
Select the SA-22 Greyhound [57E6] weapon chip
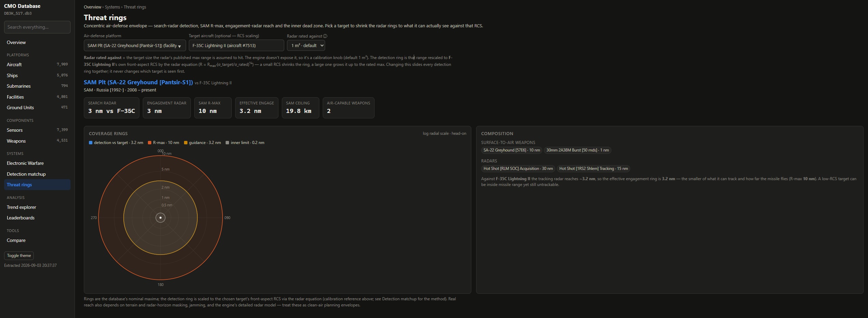[x=512, y=150]
